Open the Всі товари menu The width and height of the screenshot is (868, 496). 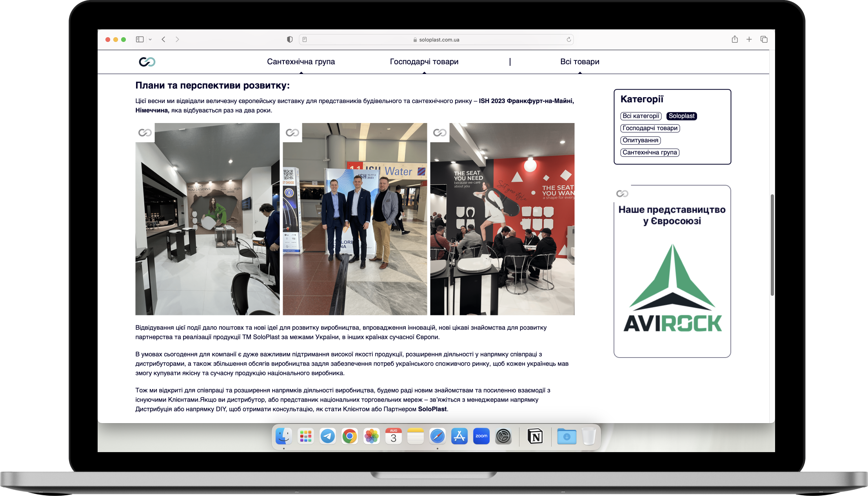pyautogui.click(x=579, y=62)
